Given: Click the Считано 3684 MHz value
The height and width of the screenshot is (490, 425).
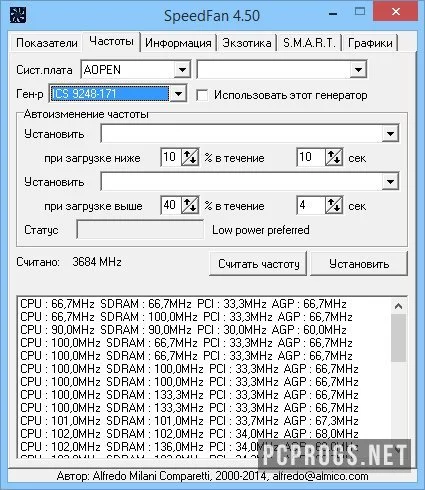Looking at the screenshot, I should click(97, 262).
